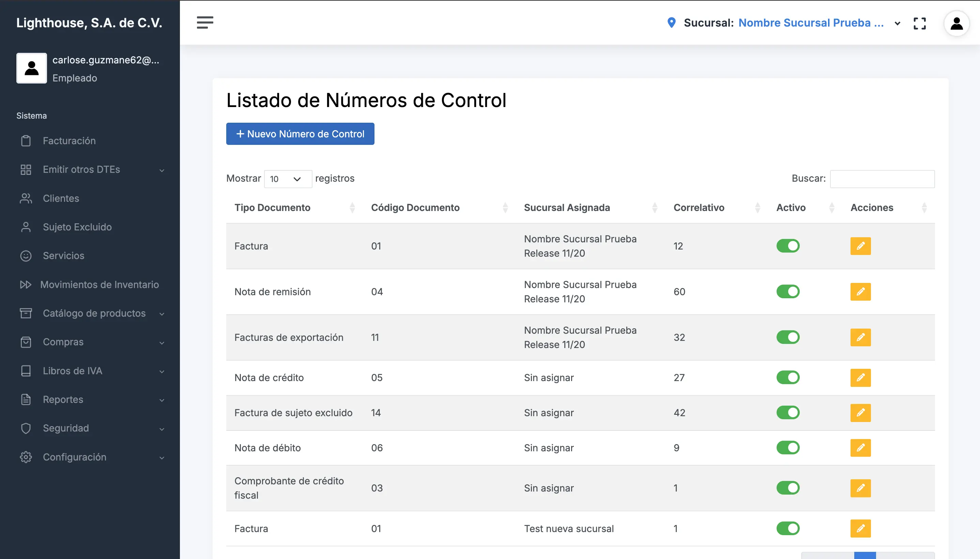Viewport: 980px width, 559px height.
Task: Click the Buscar search input field
Action: pyautogui.click(x=882, y=179)
